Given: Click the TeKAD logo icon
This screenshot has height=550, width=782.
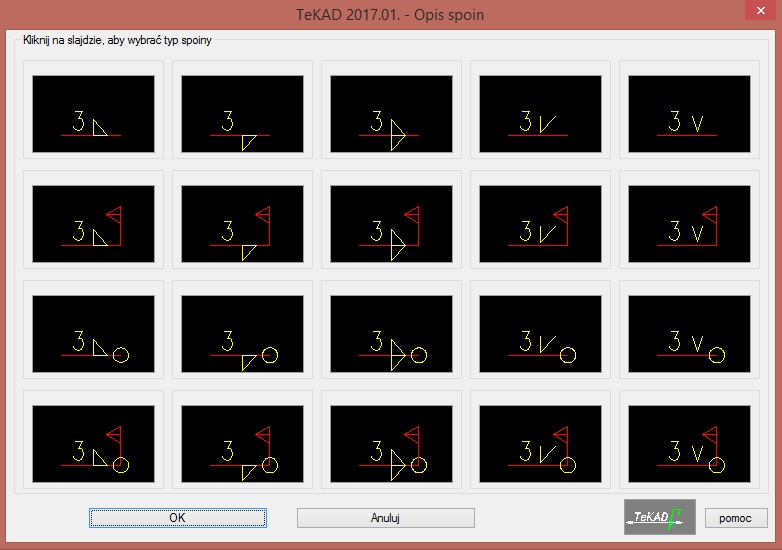Looking at the screenshot, I should click(x=659, y=517).
